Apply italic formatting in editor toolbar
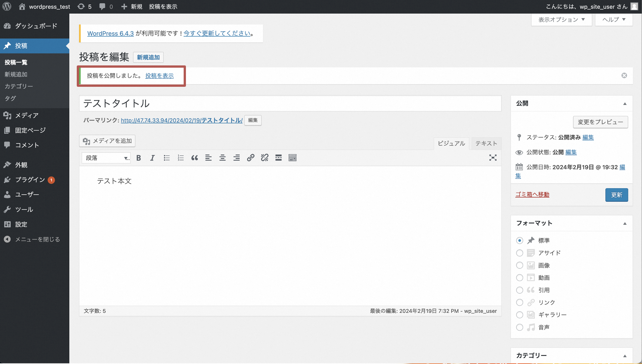 tap(152, 158)
